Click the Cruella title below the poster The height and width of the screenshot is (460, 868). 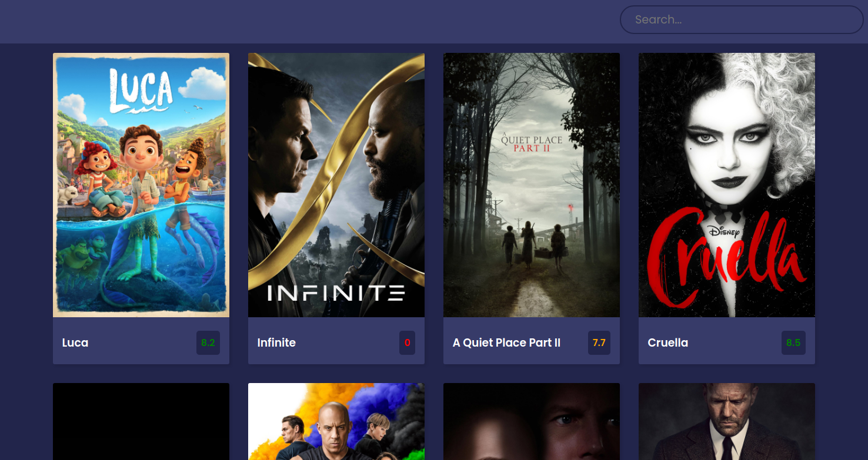pyautogui.click(x=667, y=343)
